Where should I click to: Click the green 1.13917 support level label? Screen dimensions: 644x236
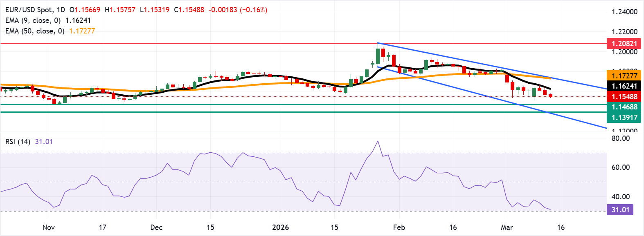click(624, 118)
